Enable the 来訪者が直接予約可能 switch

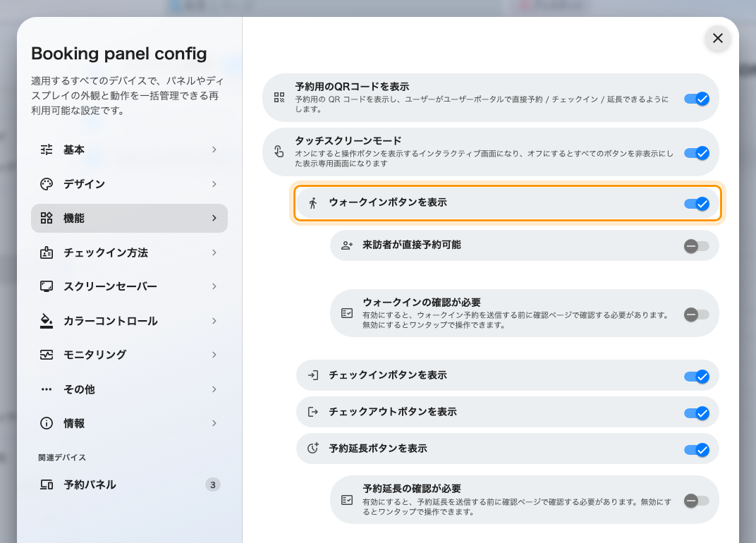point(697,246)
